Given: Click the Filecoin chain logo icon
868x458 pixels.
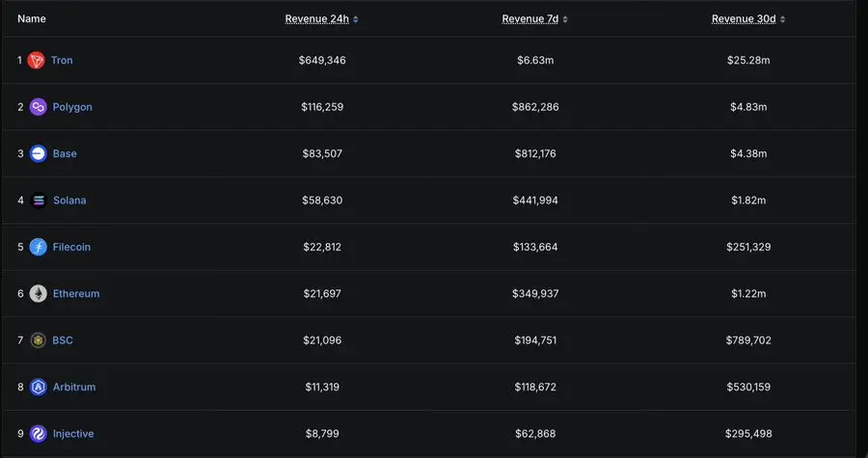Looking at the screenshot, I should point(39,247).
